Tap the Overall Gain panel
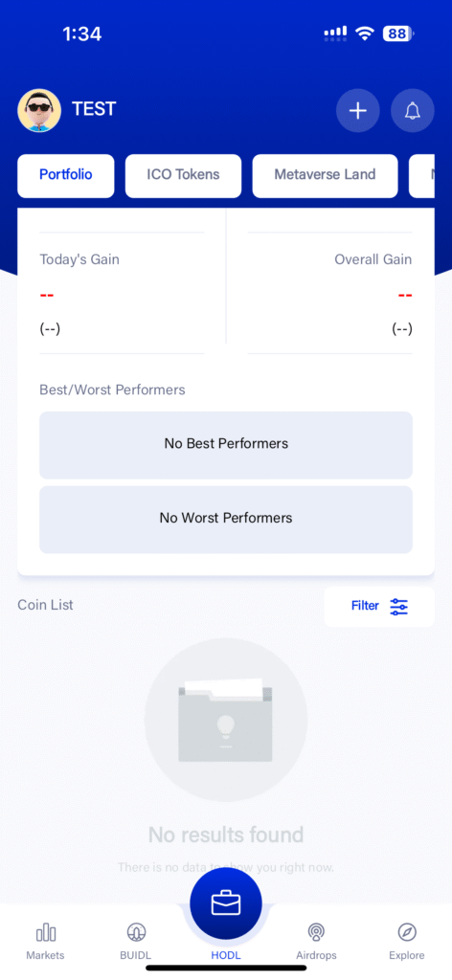 click(330, 293)
